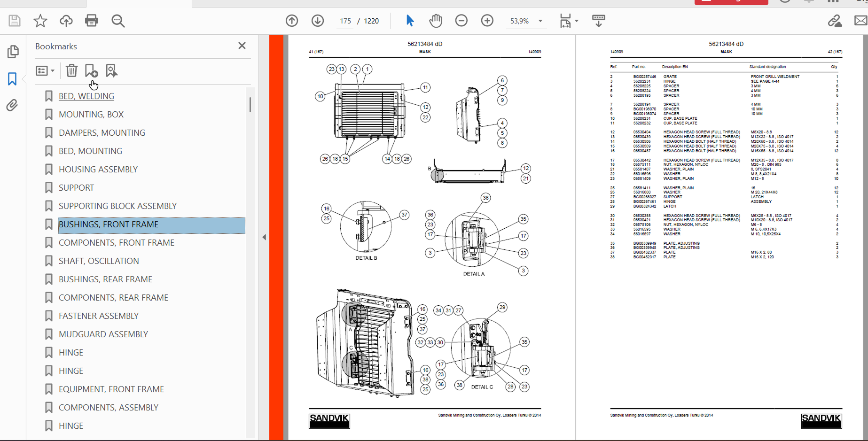Close the Bookmarks panel

(242, 46)
